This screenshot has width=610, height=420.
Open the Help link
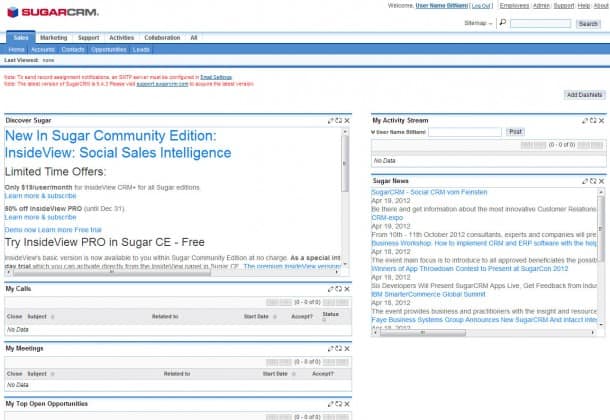(x=584, y=6)
